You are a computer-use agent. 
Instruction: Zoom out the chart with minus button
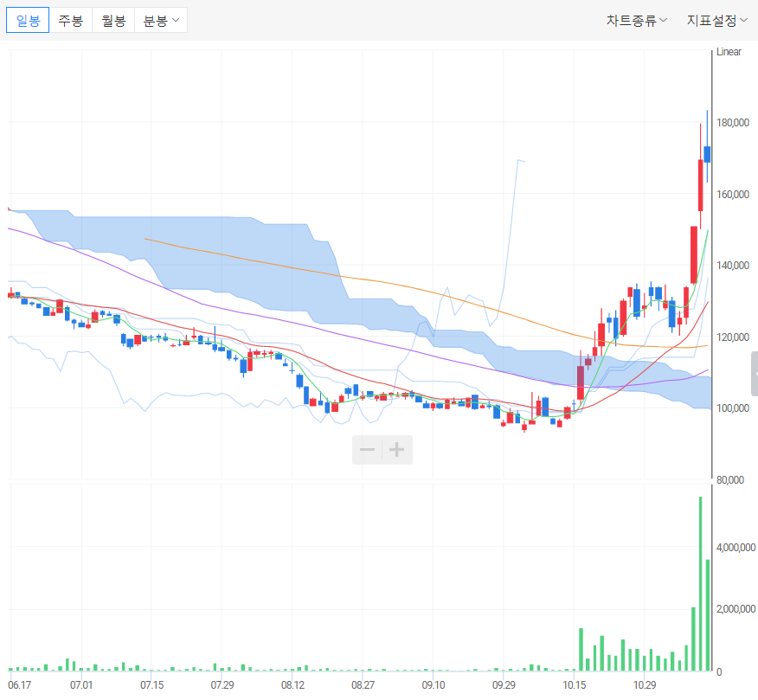pos(368,450)
